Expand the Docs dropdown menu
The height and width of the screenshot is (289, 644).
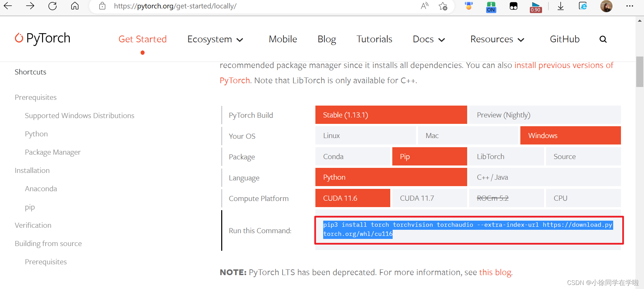(x=429, y=39)
